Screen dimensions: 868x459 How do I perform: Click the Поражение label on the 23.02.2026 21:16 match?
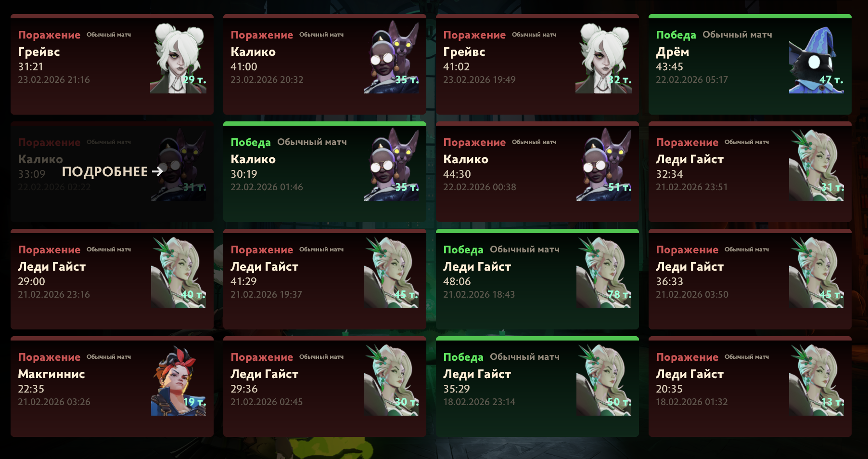pos(49,35)
